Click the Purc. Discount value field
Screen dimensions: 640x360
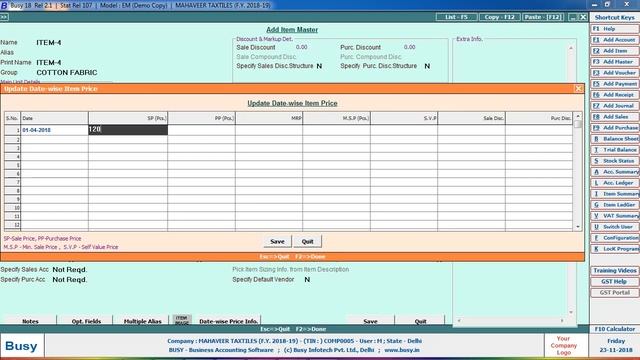click(409, 47)
